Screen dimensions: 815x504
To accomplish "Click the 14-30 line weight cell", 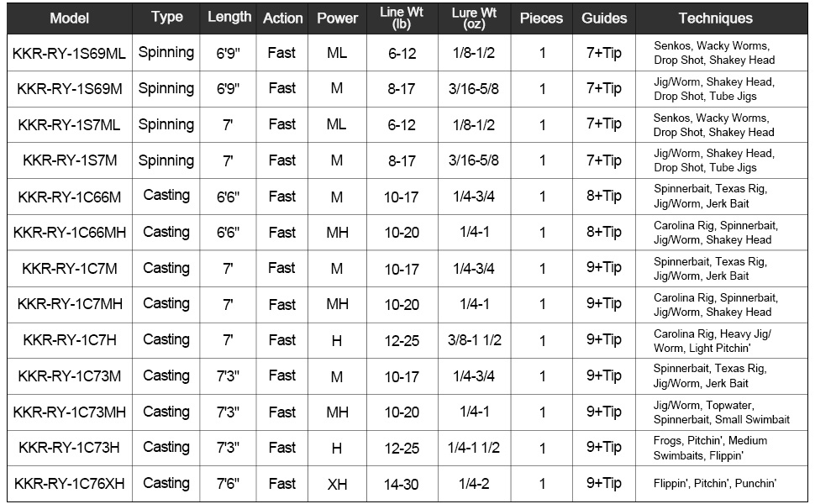I will [402, 484].
